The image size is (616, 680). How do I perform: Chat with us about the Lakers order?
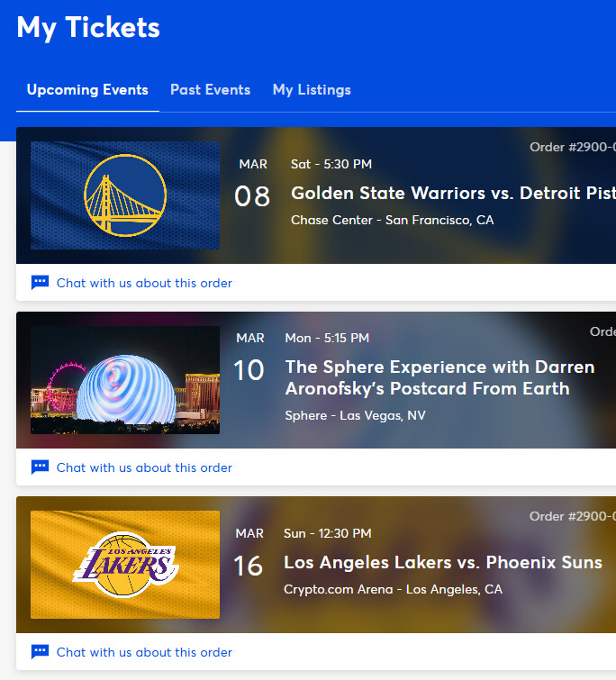pyautogui.click(x=144, y=652)
